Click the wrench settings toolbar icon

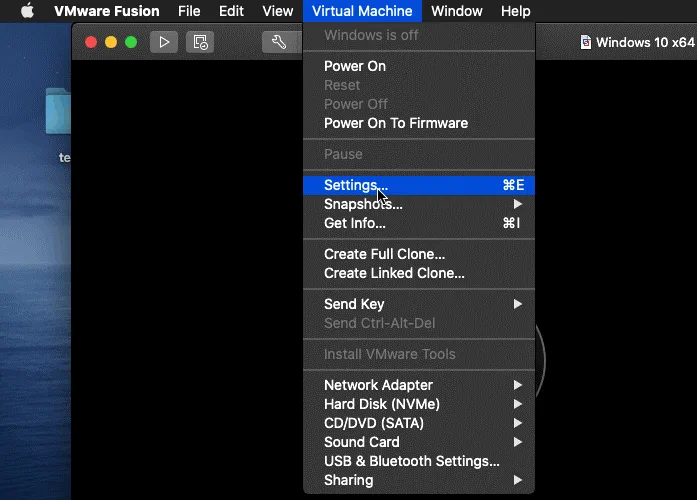pos(279,42)
